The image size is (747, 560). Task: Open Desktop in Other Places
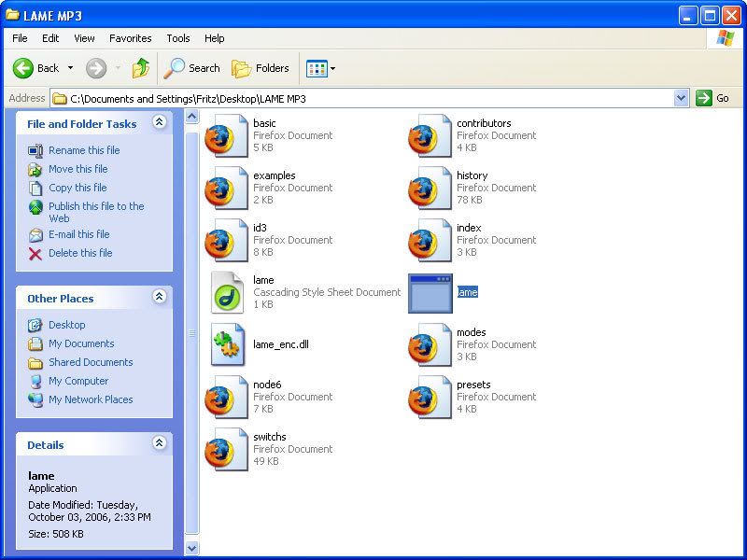[66, 325]
